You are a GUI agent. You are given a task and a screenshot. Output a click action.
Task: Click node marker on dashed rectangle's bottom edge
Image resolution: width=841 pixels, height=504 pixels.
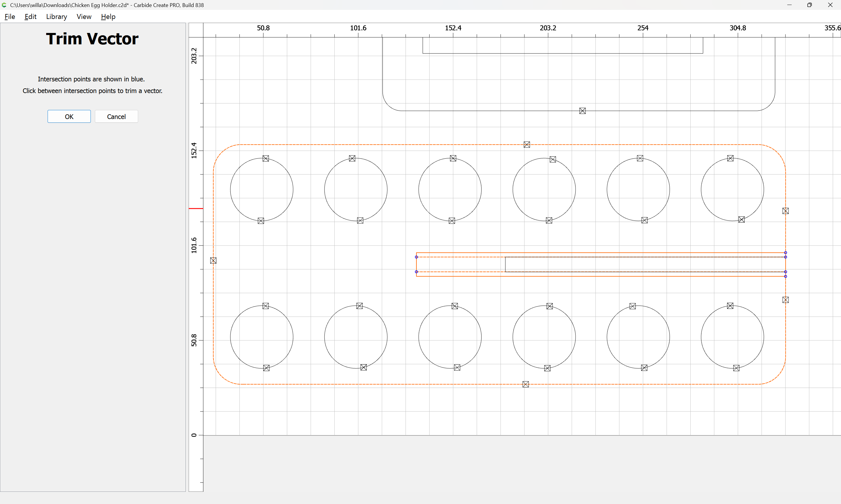(x=526, y=384)
